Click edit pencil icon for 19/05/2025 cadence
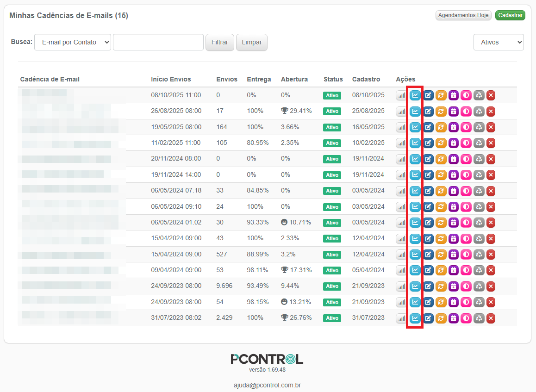Viewport: 536px width, 392px height. tap(428, 127)
